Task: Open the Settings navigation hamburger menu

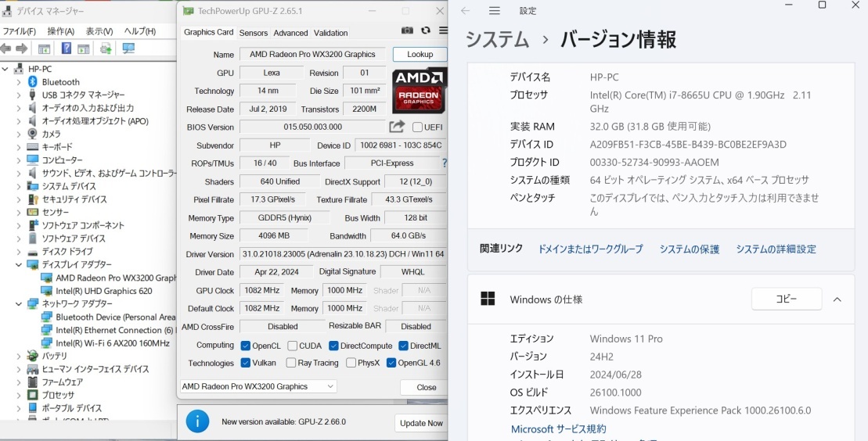Action: click(495, 10)
